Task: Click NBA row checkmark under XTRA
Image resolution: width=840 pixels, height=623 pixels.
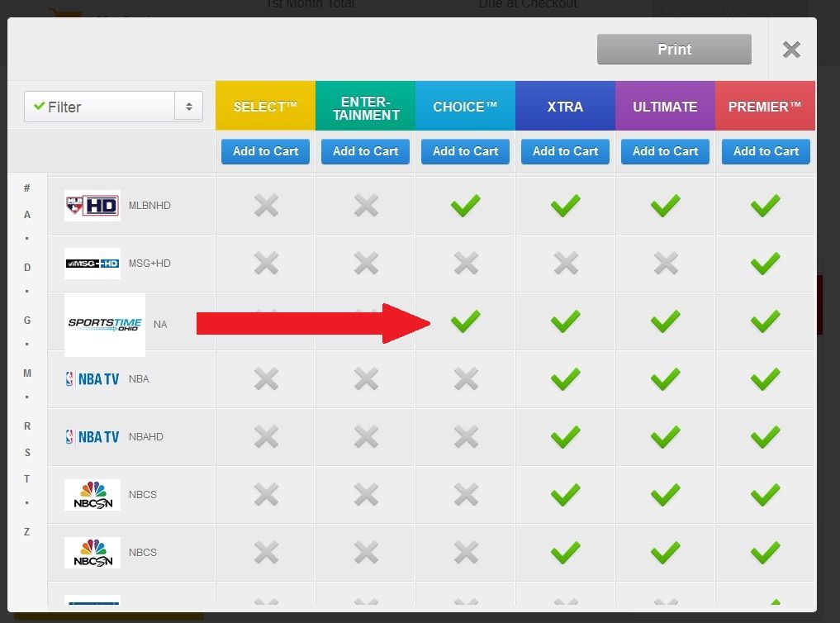Action: (x=565, y=378)
